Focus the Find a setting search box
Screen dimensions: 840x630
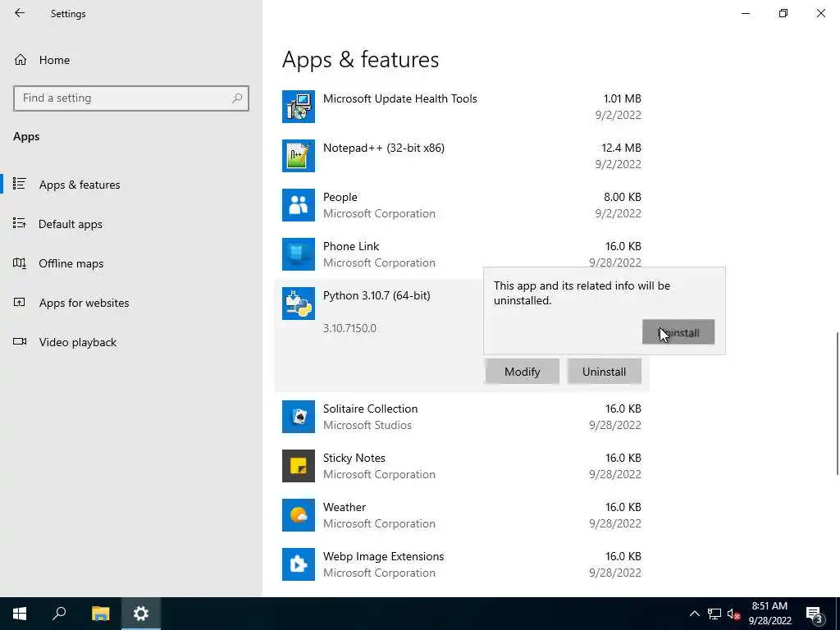131,98
